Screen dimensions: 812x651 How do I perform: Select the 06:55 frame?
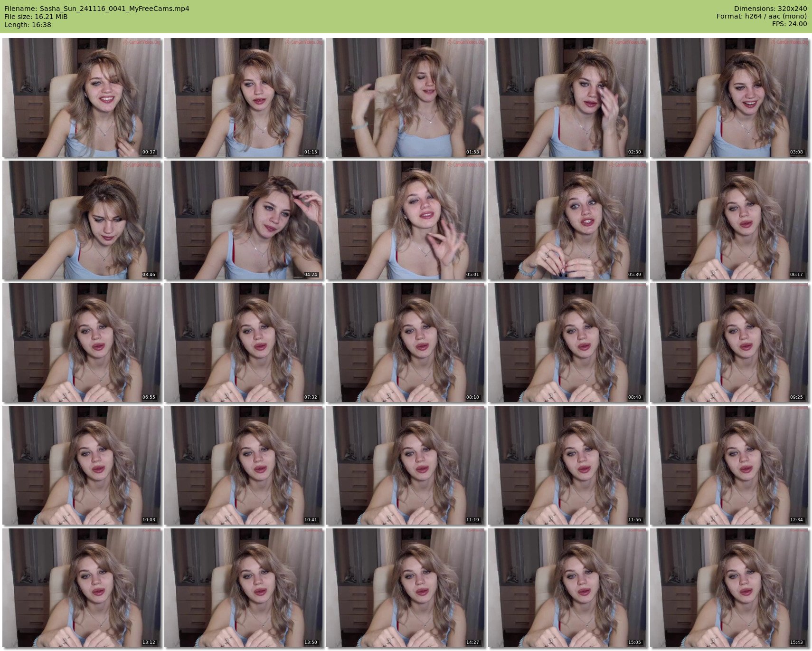[x=82, y=343]
